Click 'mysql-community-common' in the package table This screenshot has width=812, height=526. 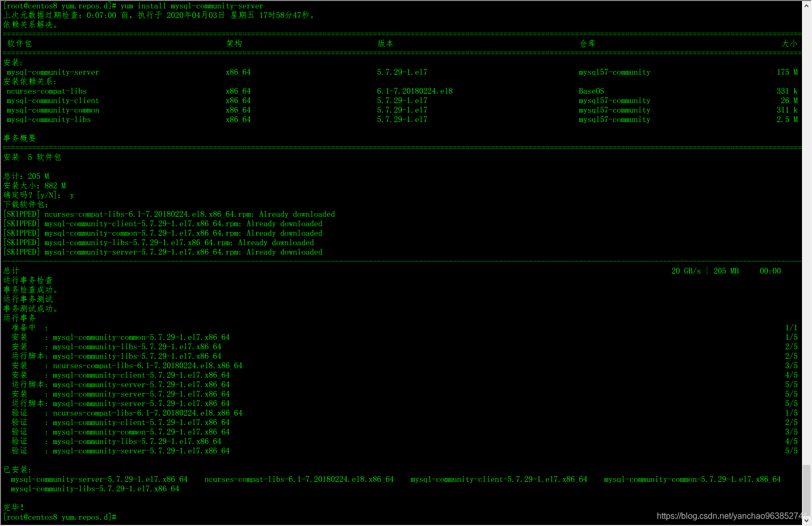click(x=53, y=110)
